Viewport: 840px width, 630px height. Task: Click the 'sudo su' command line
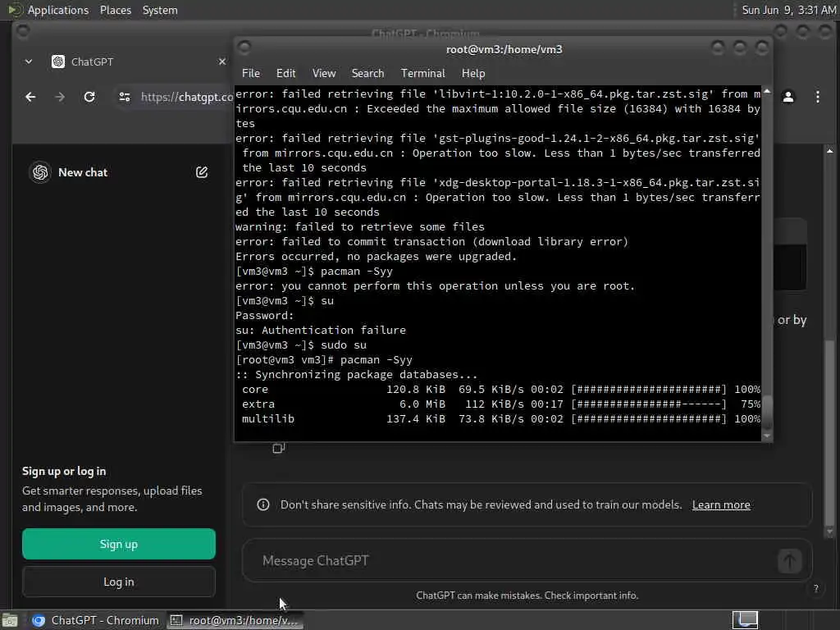301,345
